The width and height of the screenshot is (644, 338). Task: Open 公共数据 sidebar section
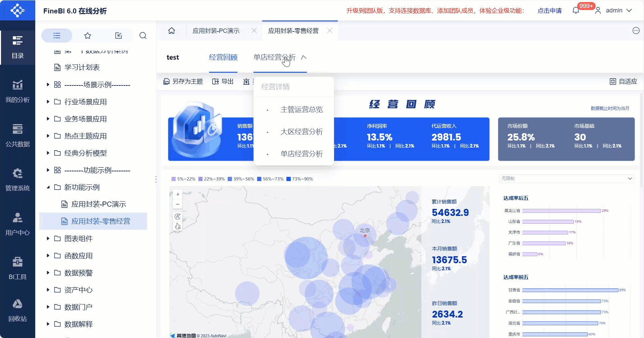coord(17,135)
